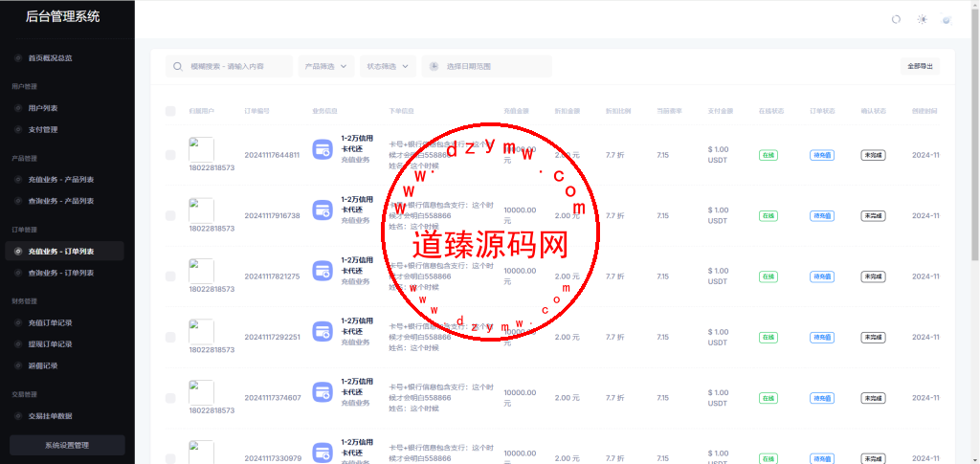Click product icon for order 20241117821275
The width and height of the screenshot is (980, 464).
point(323,271)
